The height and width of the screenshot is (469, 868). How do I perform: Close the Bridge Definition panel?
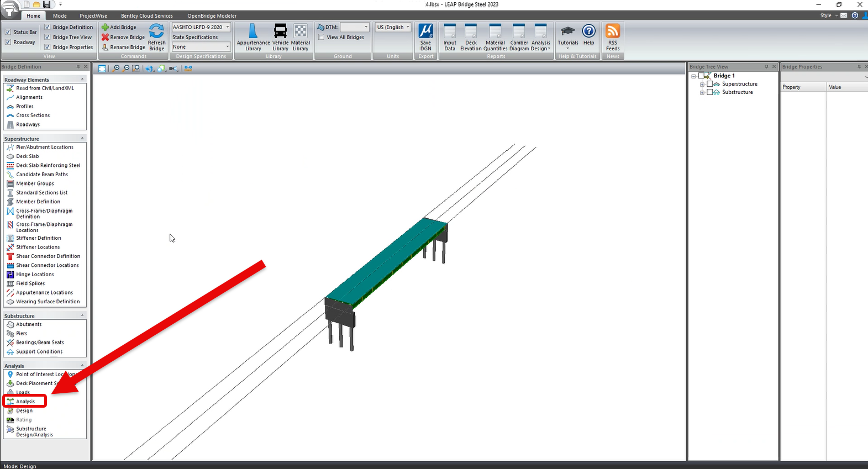pyautogui.click(x=86, y=67)
